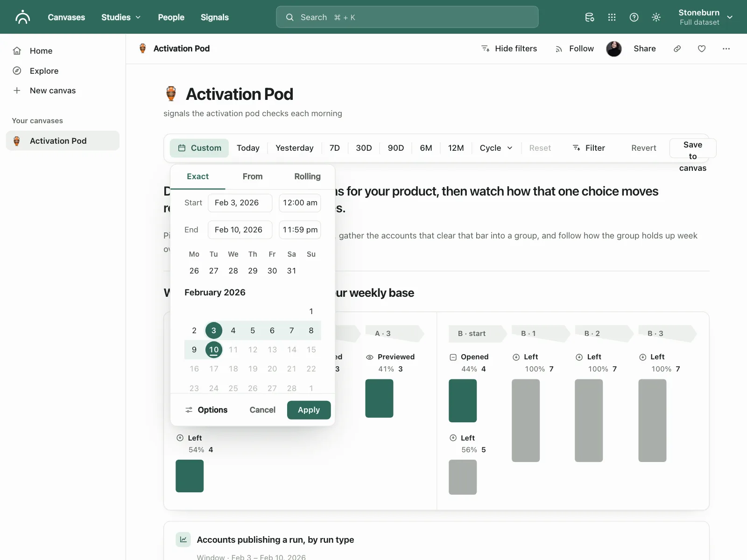Open the help question mark icon
The width and height of the screenshot is (747, 560).
click(x=634, y=17)
